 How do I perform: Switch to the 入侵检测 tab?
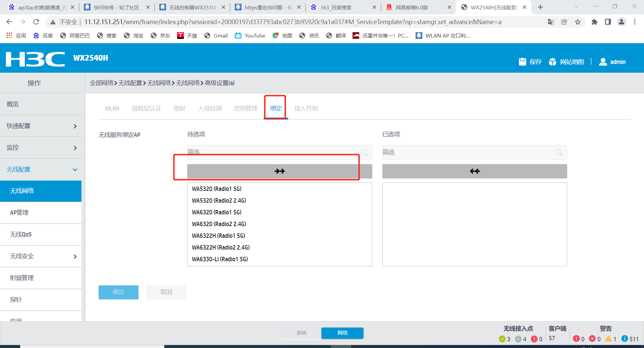[210, 108]
